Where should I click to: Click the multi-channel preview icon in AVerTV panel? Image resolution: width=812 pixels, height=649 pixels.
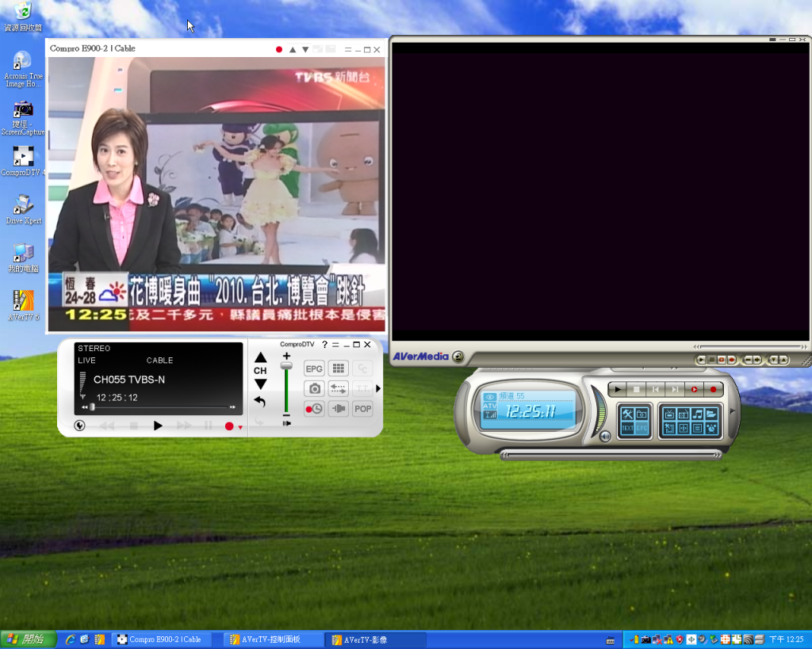pos(683,428)
